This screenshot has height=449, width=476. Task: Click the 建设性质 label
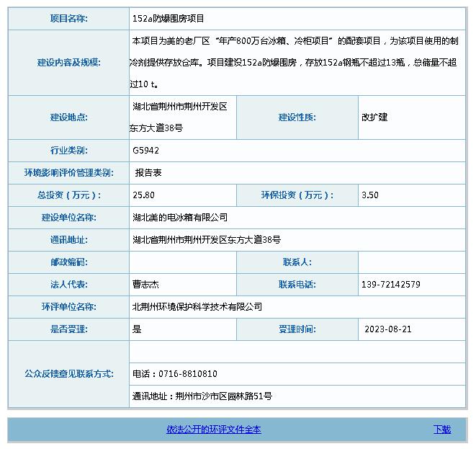click(297, 117)
